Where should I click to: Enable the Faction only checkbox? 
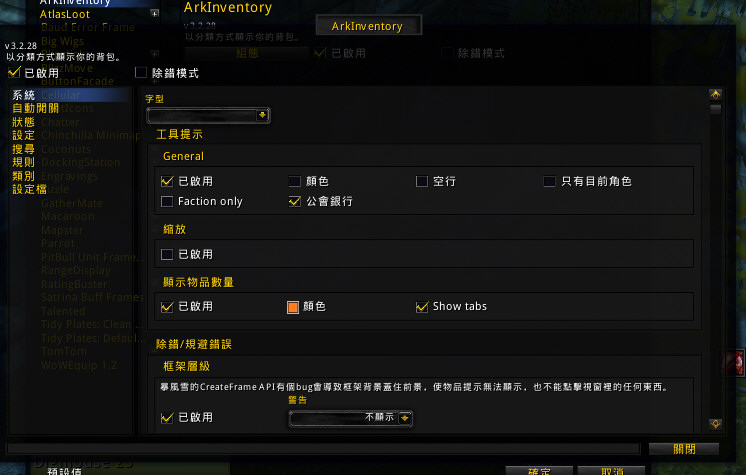pyautogui.click(x=167, y=201)
